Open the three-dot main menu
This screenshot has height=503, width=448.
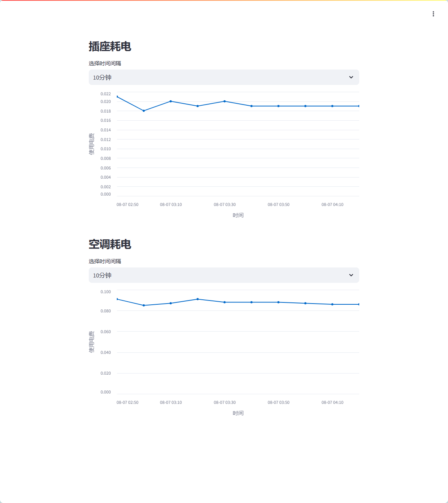[x=433, y=14]
